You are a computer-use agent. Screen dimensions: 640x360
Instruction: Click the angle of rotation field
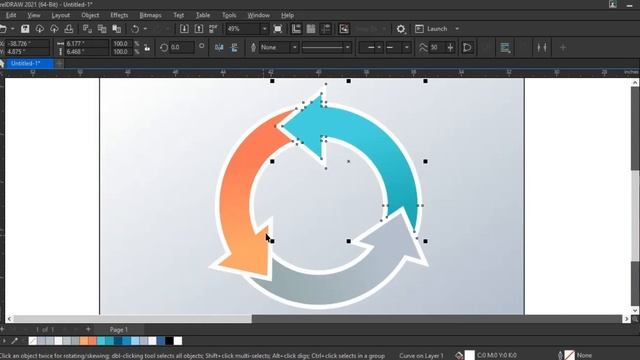[x=181, y=47]
